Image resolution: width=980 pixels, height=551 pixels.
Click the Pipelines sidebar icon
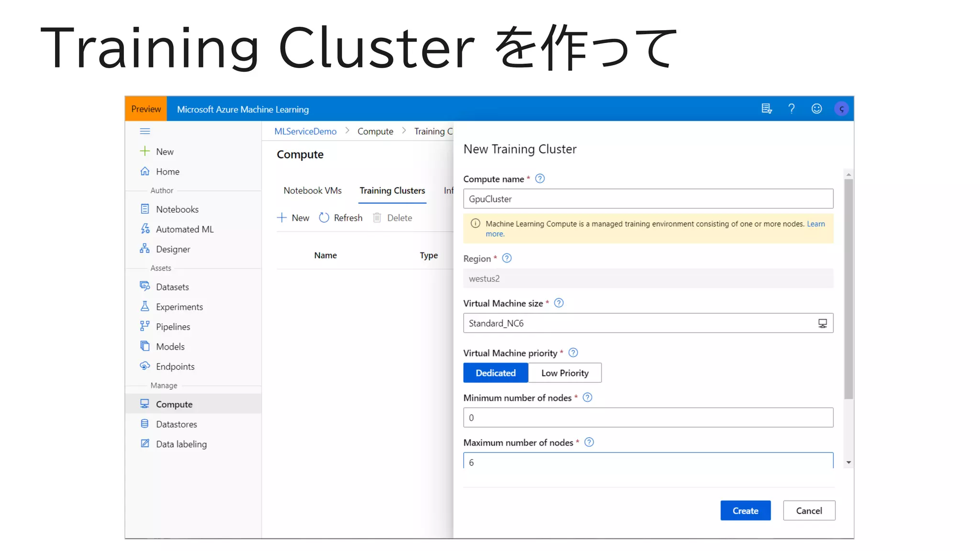pyautogui.click(x=145, y=326)
